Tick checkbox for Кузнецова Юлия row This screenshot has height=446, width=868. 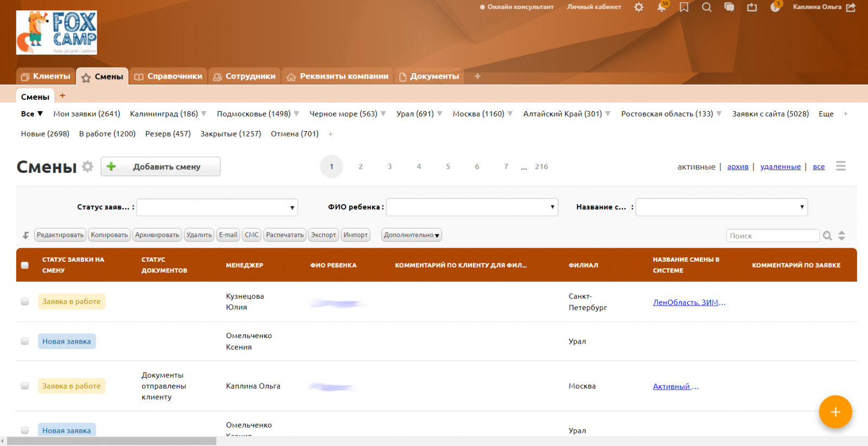pyautogui.click(x=25, y=301)
